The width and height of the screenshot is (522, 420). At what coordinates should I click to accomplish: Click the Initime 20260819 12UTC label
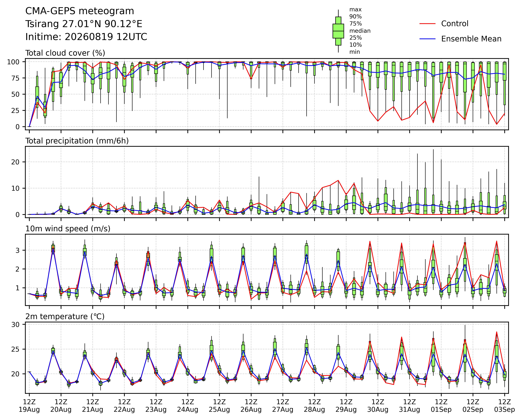click(86, 37)
